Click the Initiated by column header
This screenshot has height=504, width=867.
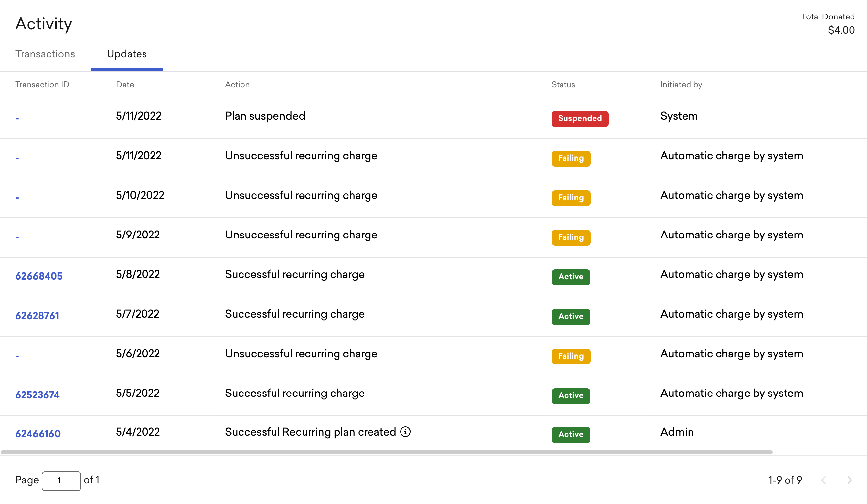[x=681, y=85]
